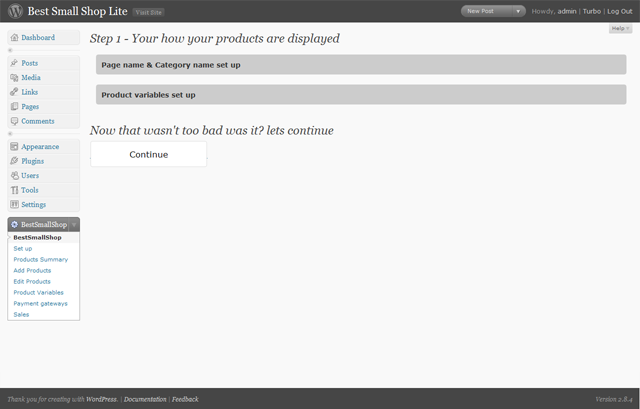Click the Links chain icon

[x=14, y=92]
